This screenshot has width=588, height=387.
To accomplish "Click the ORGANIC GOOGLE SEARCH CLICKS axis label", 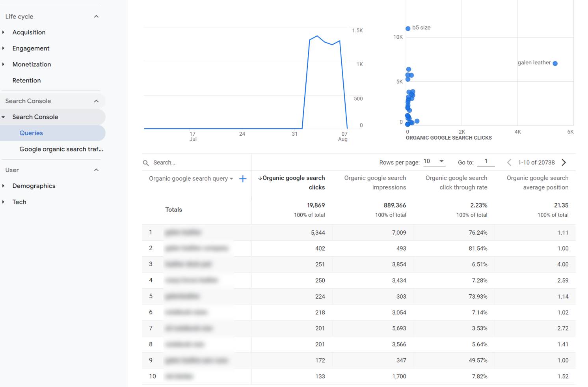I will tap(448, 138).
